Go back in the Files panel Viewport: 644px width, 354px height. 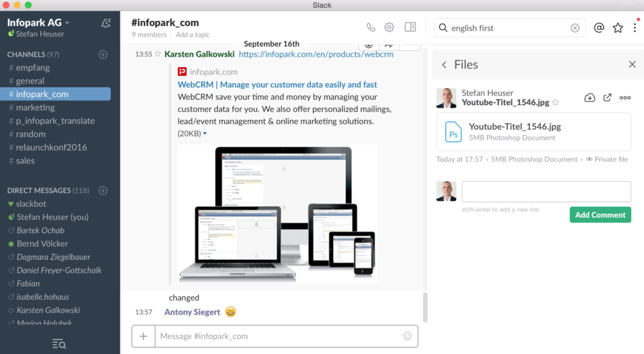[444, 64]
